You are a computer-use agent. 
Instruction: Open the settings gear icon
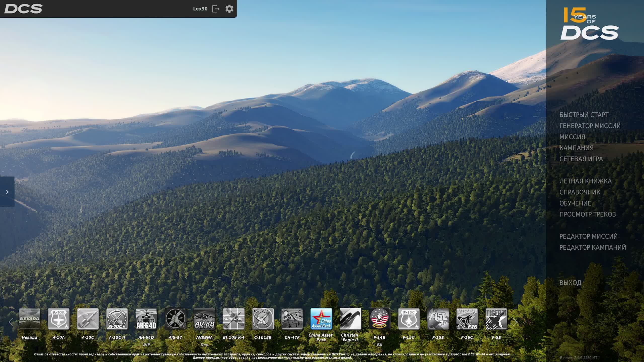(x=229, y=9)
